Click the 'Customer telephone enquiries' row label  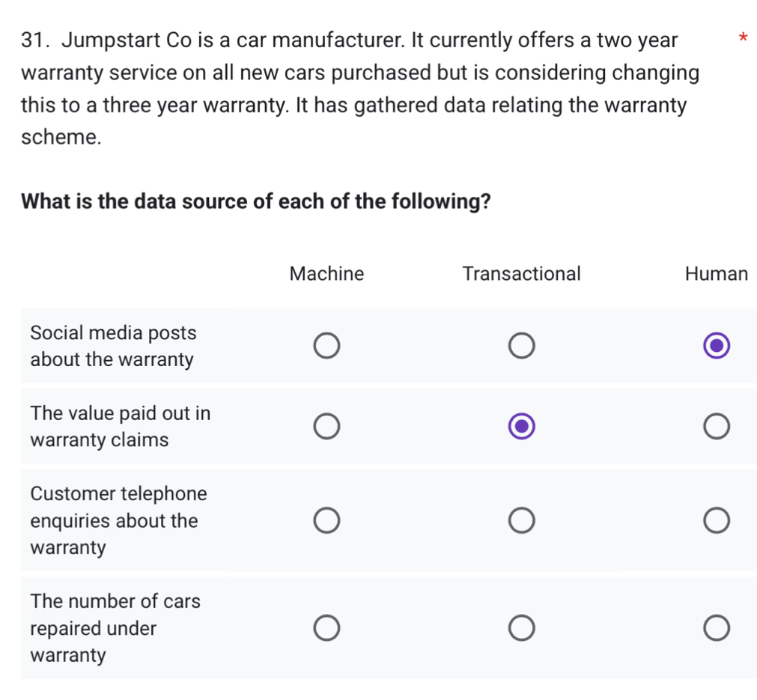(x=118, y=520)
